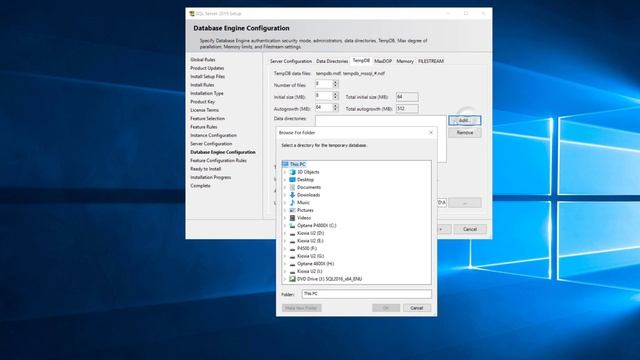
Task: Select the TempDB tab
Action: point(361,60)
